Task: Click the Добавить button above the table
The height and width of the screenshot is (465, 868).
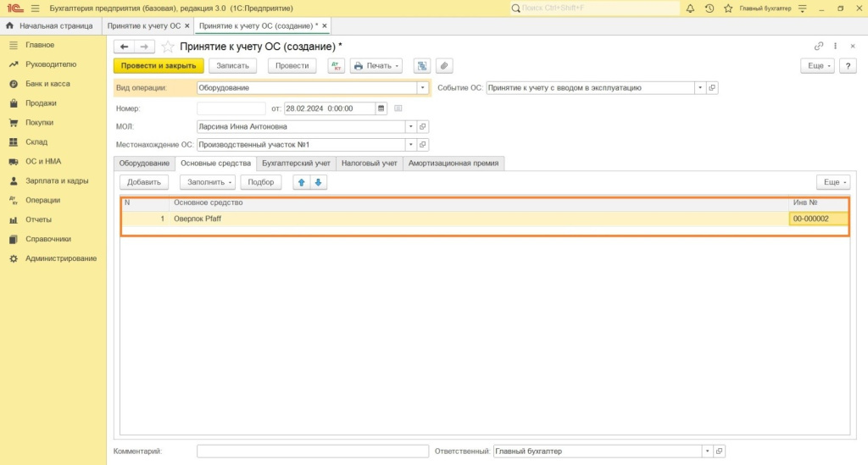Action: pyautogui.click(x=144, y=182)
